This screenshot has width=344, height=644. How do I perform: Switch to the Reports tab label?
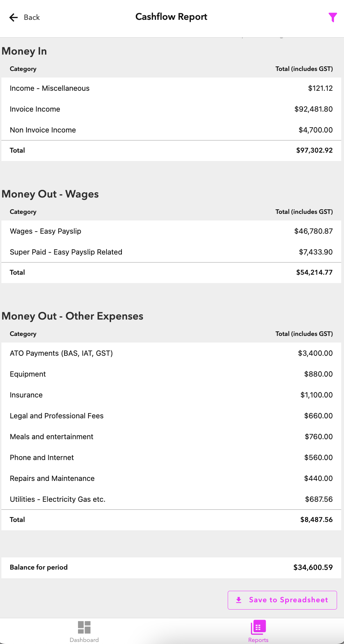258,640
